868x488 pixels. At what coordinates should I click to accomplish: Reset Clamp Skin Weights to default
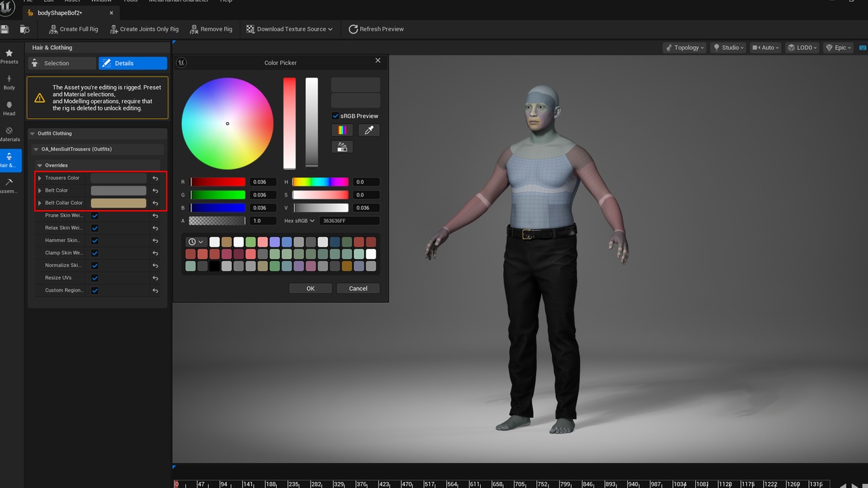(155, 253)
